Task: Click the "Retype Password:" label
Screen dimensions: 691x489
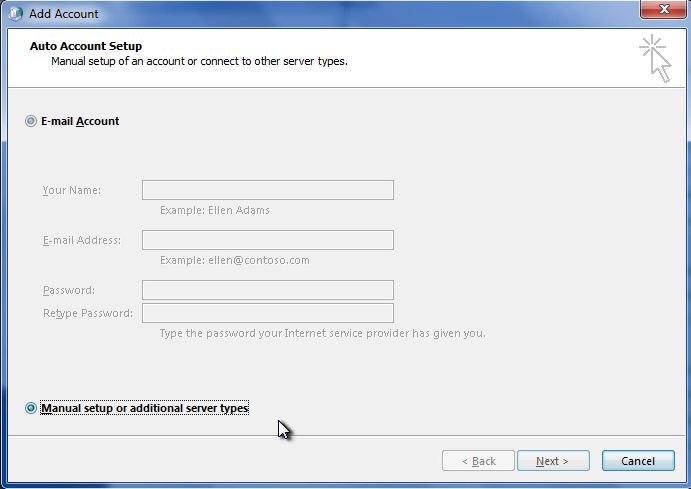Action: coord(87,313)
